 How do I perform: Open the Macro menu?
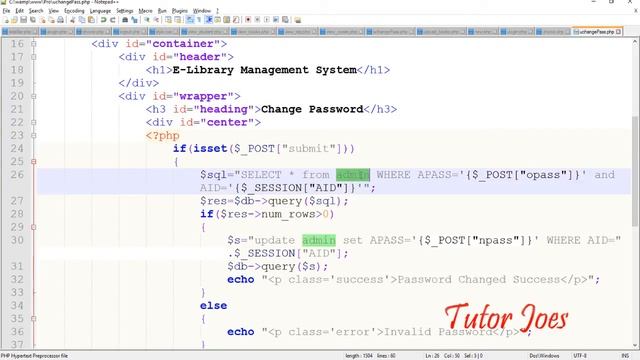point(145,11)
